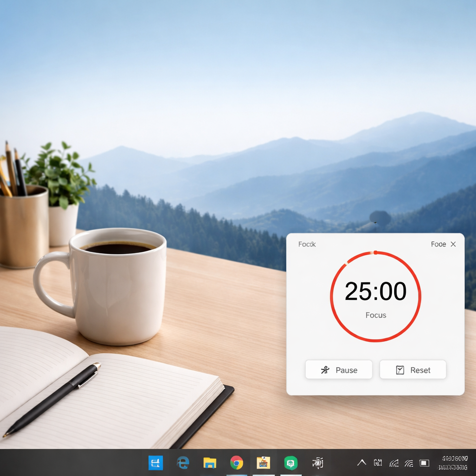Image resolution: width=476 pixels, height=476 pixels.
Task: Expand hidden icons in the system tray
Action: pos(362,463)
